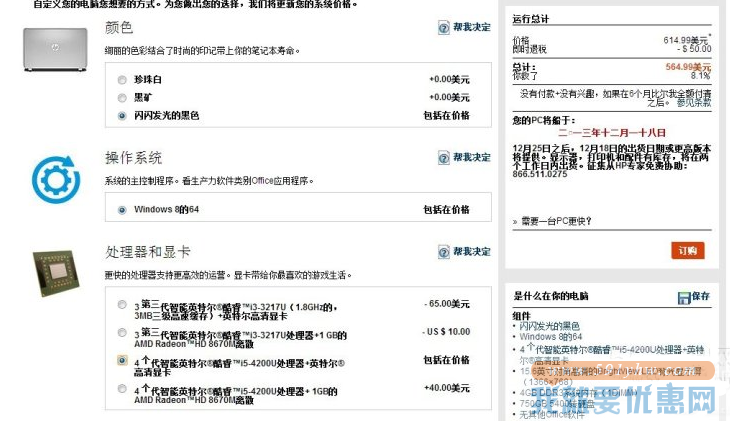Click Windows 8的64 in the component list
The image size is (730, 424).
tap(550, 337)
